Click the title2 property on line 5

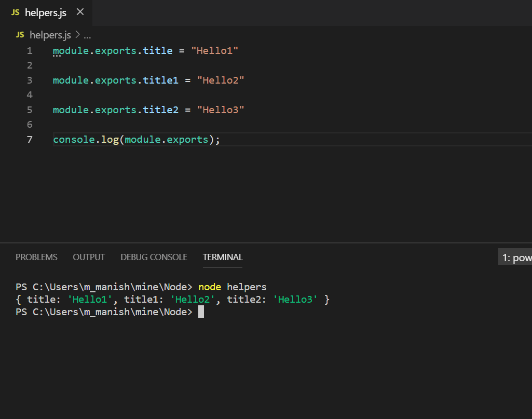pyautogui.click(x=160, y=110)
